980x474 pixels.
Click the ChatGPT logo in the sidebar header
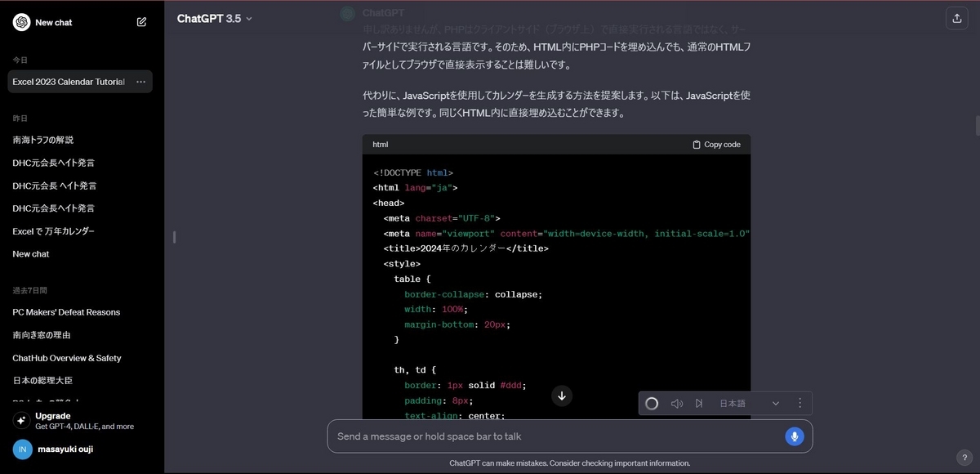coord(21,22)
